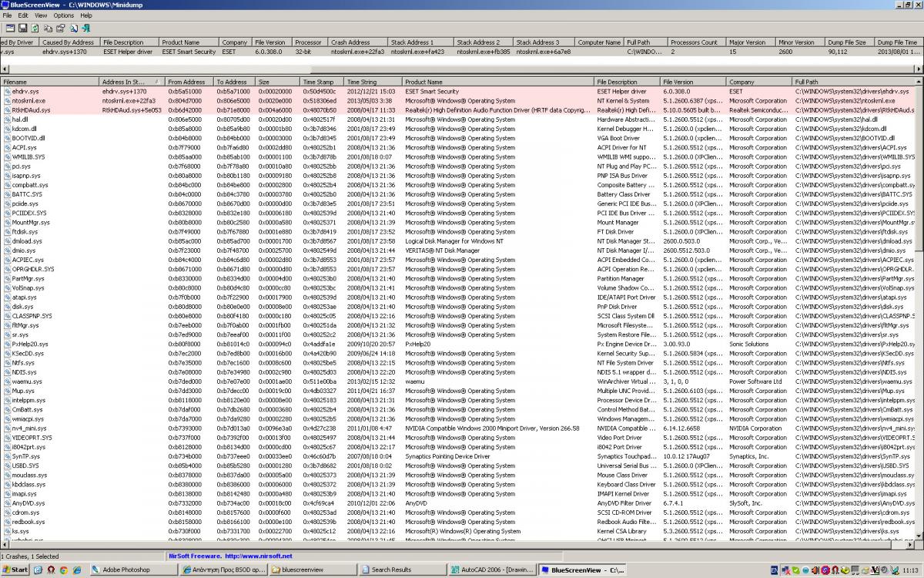This screenshot has width=924, height=578.
Task: Click the Chrome quick launch icon
Action: 65,570
